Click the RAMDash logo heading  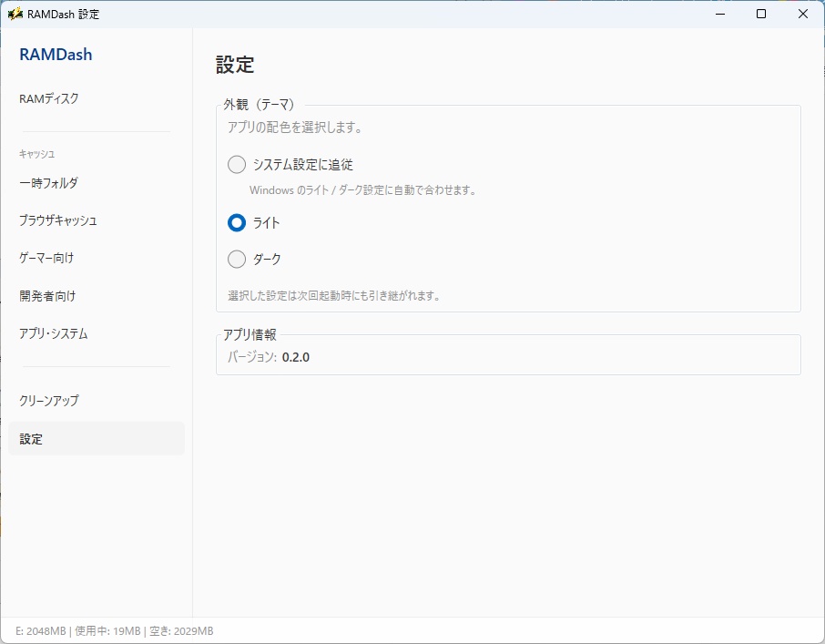[56, 54]
